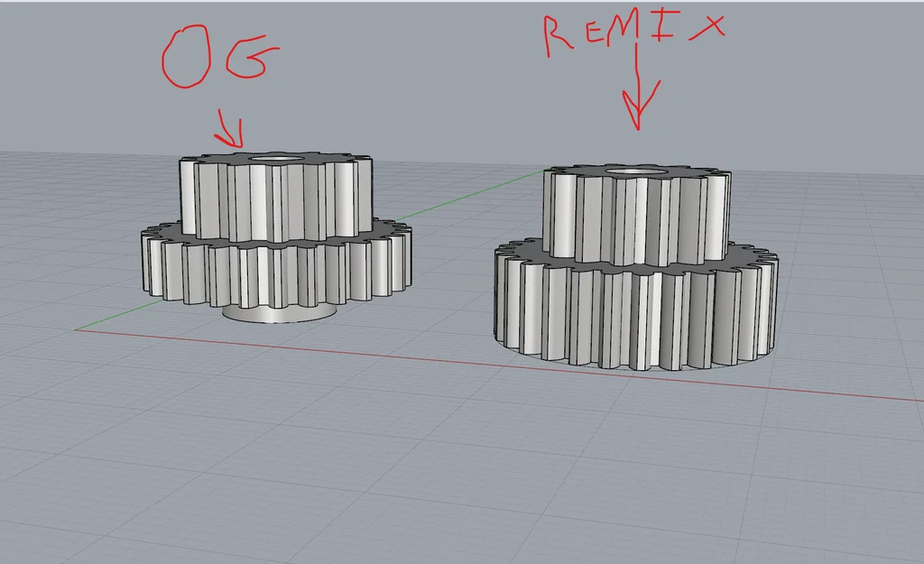Click the center bore hole of right gear
The width and height of the screenshot is (924, 564).
pyautogui.click(x=638, y=172)
